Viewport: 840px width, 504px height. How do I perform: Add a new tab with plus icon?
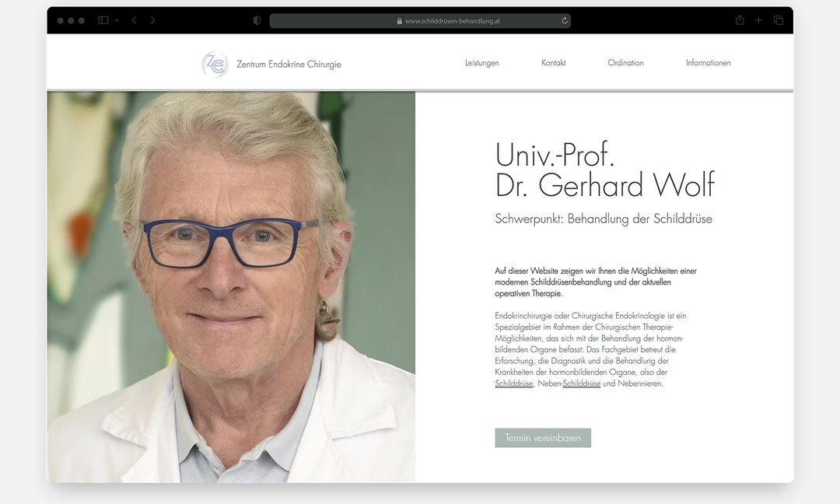(x=758, y=20)
